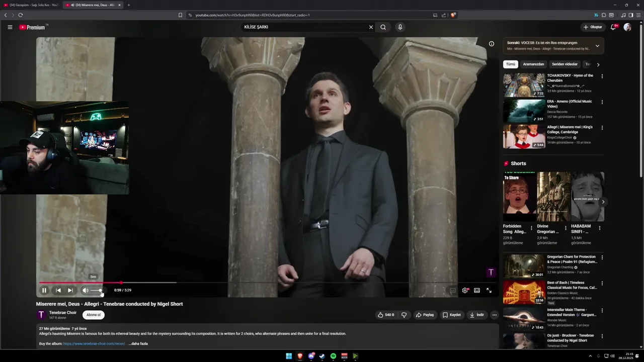Open the Forbidden Song Allegri short
The height and width of the screenshot is (362, 644).
(519, 197)
